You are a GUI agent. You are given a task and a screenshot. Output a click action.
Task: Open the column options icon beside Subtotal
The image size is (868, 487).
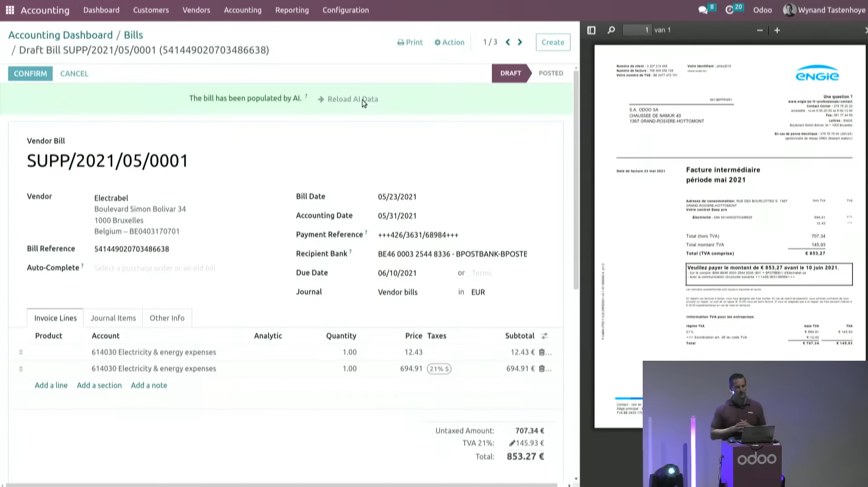[x=544, y=336]
